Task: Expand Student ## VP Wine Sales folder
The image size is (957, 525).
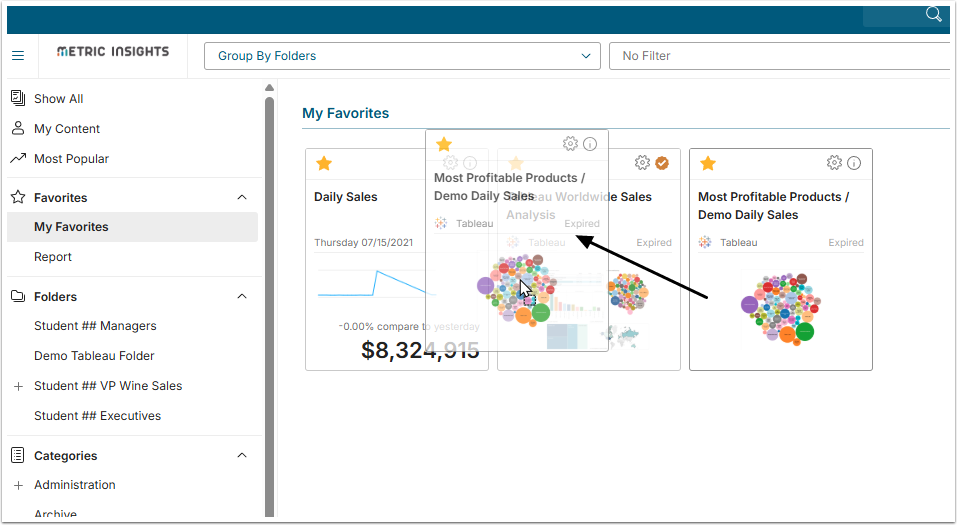Action: pyautogui.click(x=18, y=386)
